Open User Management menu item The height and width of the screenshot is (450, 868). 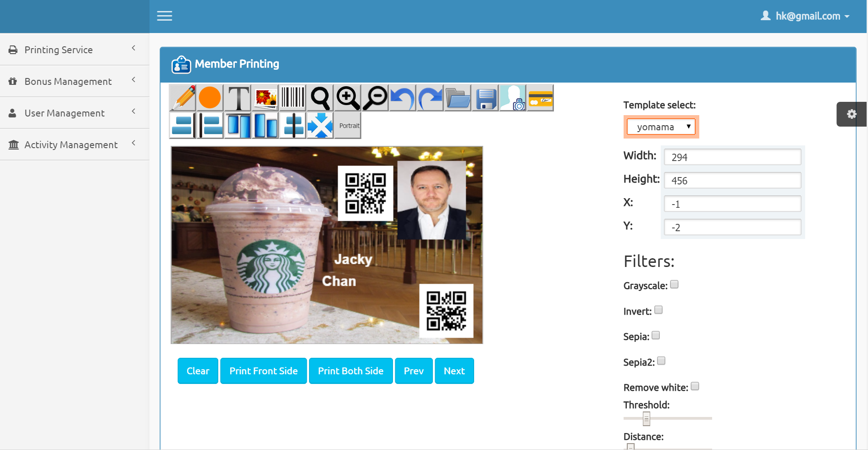pos(75,113)
